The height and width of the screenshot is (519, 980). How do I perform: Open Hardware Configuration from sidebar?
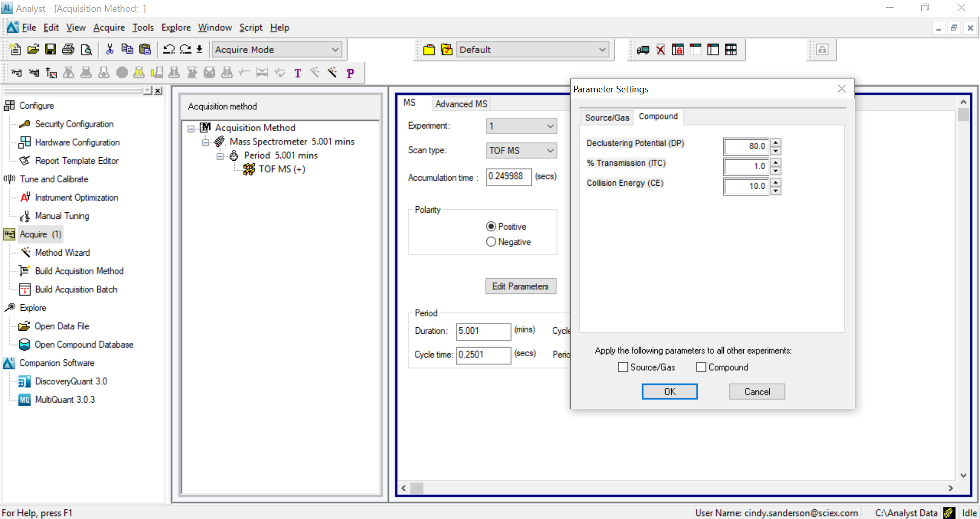click(x=77, y=142)
